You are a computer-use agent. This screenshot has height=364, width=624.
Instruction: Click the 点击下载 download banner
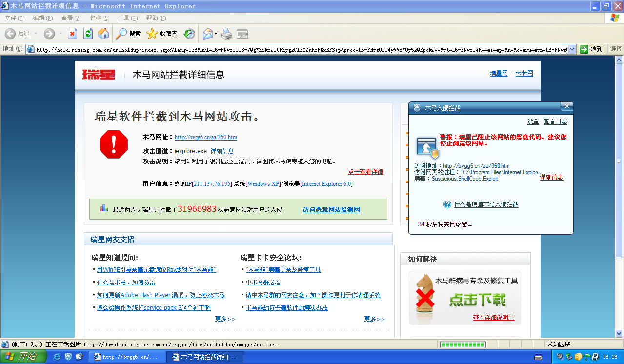pyautogui.click(x=478, y=300)
